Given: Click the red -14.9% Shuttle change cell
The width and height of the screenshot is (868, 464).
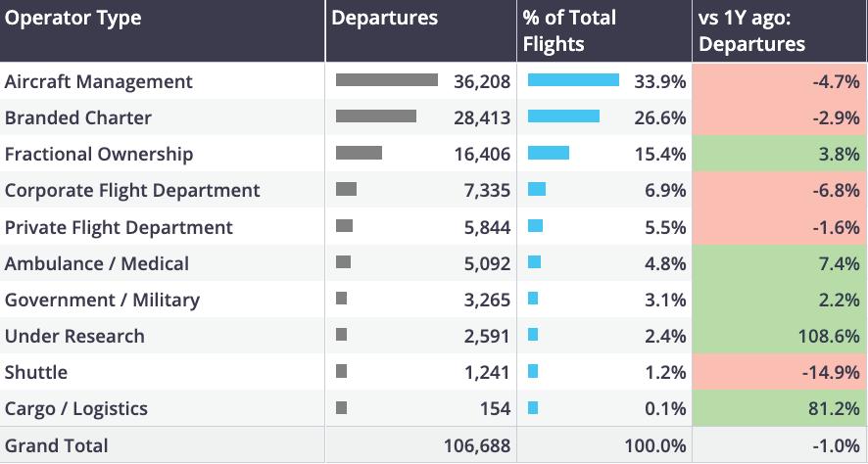Looking at the screenshot, I should (779, 372).
